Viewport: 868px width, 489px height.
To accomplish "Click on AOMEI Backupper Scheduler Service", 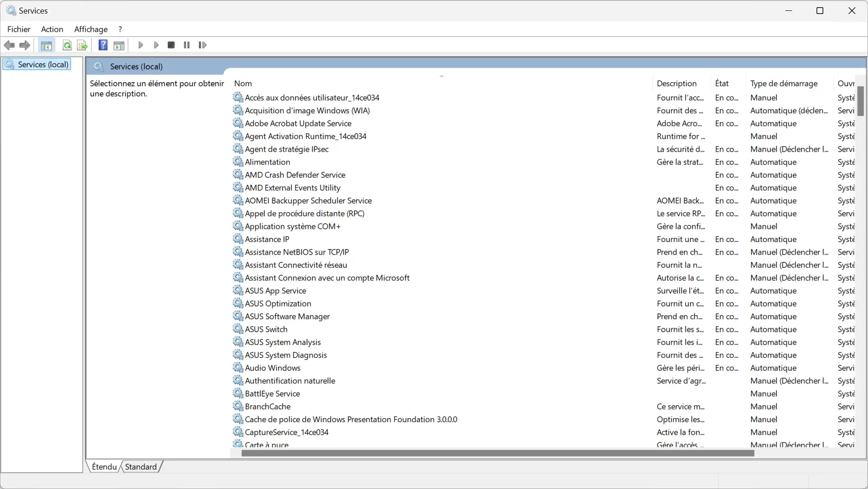I will [x=308, y=200].
